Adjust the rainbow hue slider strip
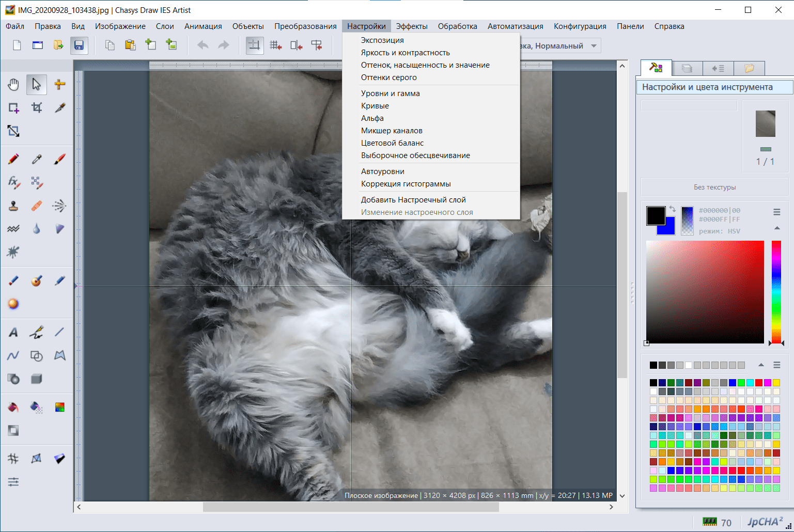The height and width of the screenshot is (532, 794). point(776,292)
